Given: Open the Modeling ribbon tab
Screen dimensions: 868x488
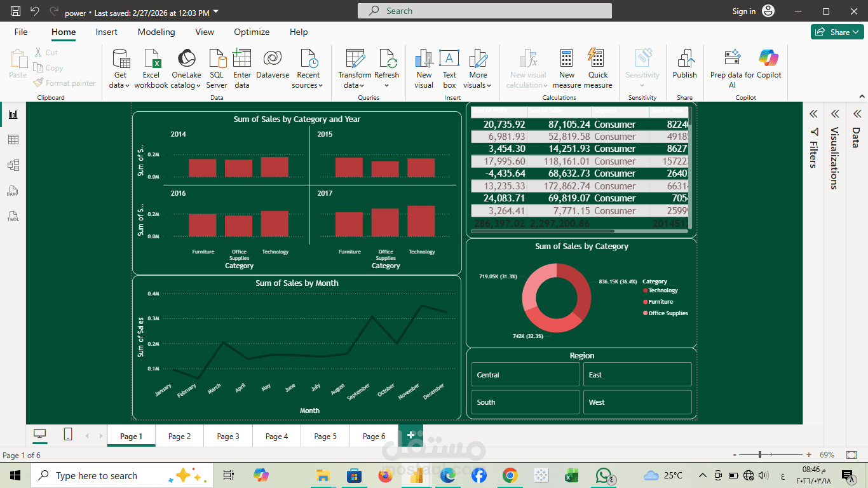Looking at the screenshot, I should [x=156, y=32].
